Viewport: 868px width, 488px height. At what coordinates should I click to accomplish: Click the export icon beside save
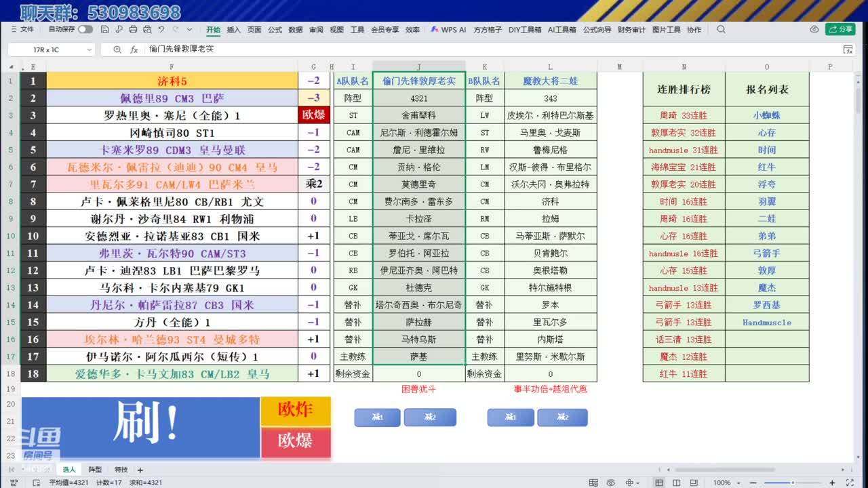[119, 30]
